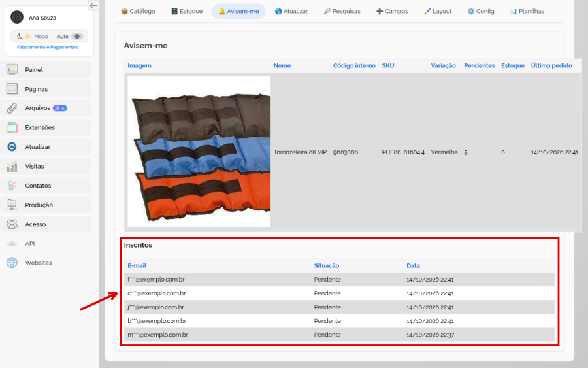This screenshot has height=368, width=588.
Task: Sort by the Variação column header
Action: pyautogui.click(x=443, y=65)
